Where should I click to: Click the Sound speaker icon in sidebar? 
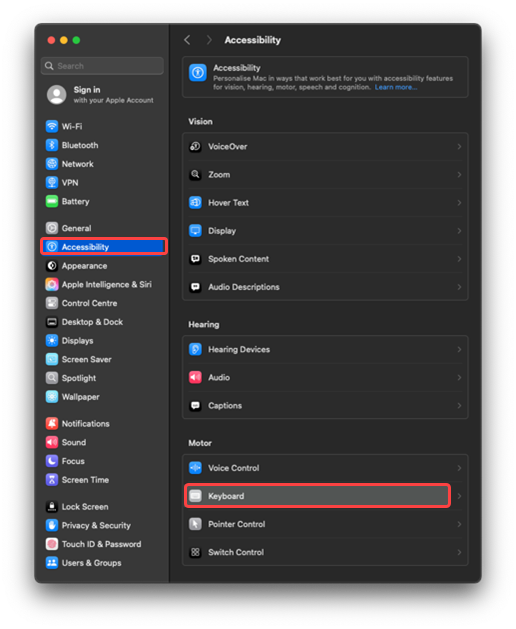[x=52, y=442]
